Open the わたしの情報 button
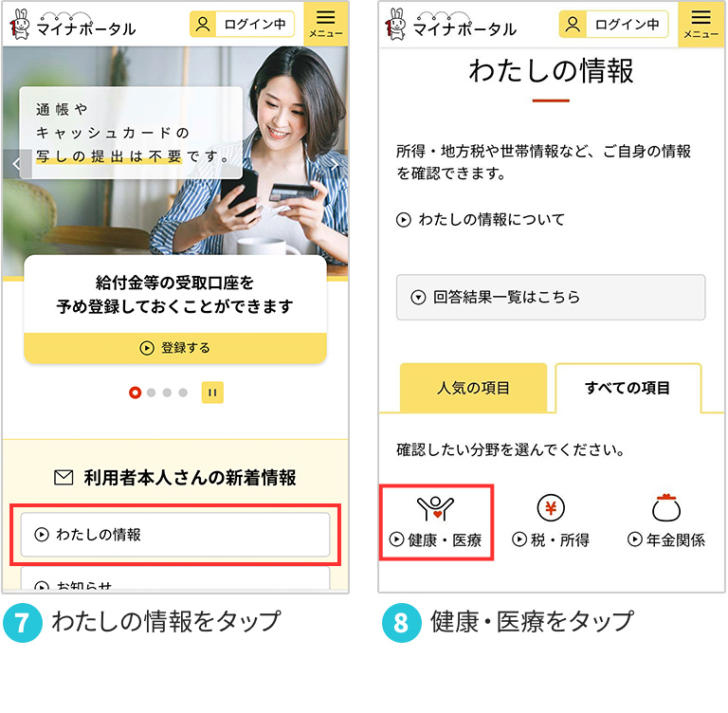The height and width of the screenshot is (713, 728). [175, 535]
